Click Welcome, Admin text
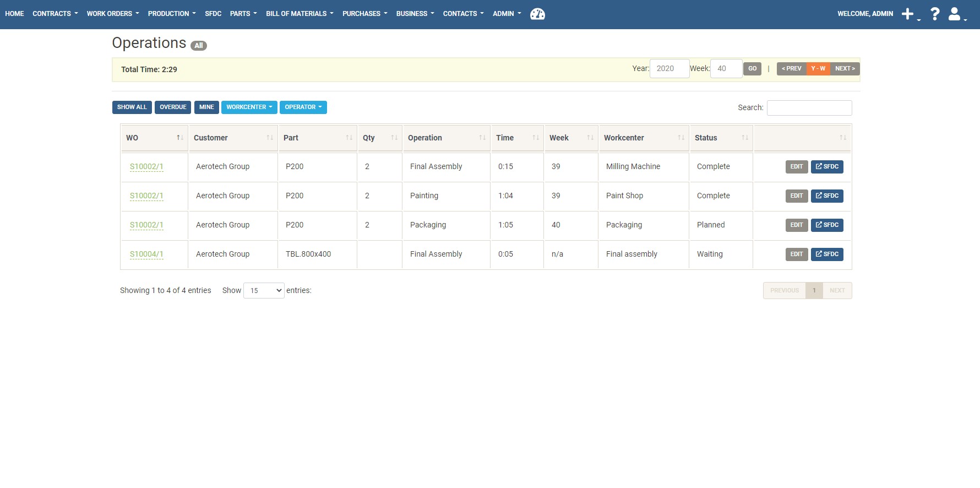Viewport: 980px width, 488px height. point(865,14)
